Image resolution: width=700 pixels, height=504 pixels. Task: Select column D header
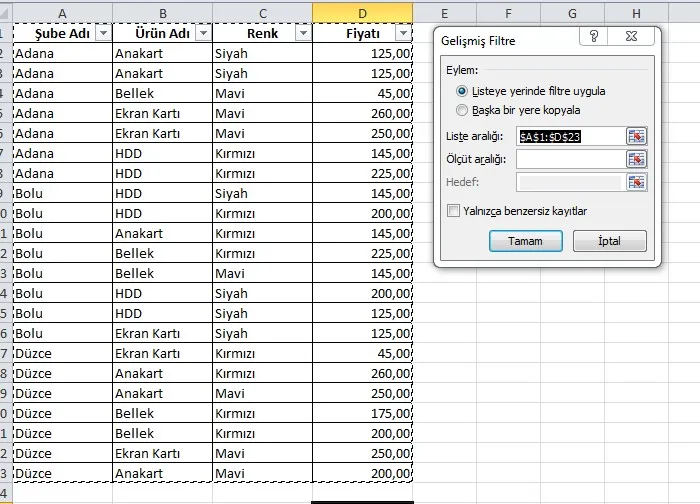pos(362,12)
